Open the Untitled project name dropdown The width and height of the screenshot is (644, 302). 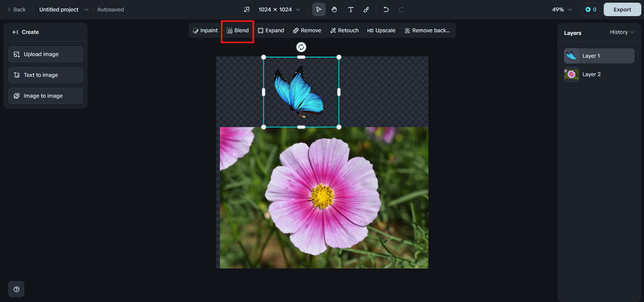64,10
